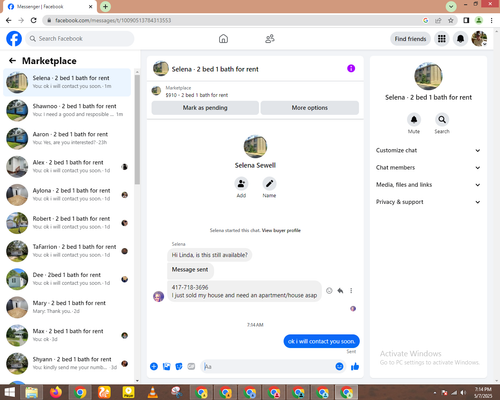Click the Facebook logo icon
Viewport: 500px width, 400px height.
14,39
